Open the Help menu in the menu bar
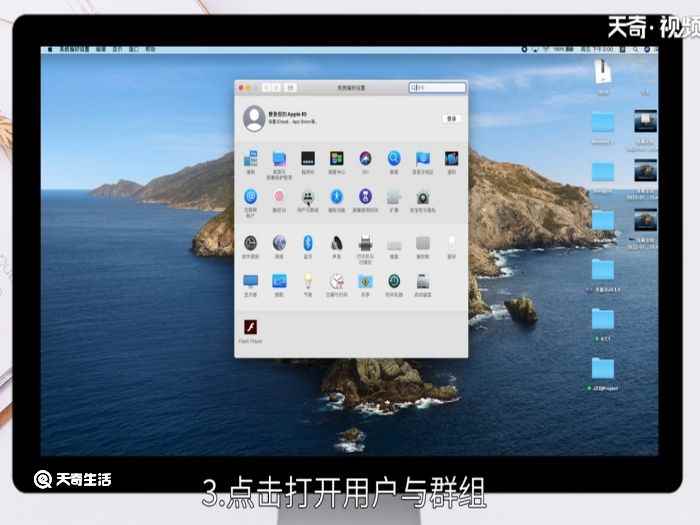The width and height of the screenshot is (700, 525). pyautogui.click(x=150, y=50)
